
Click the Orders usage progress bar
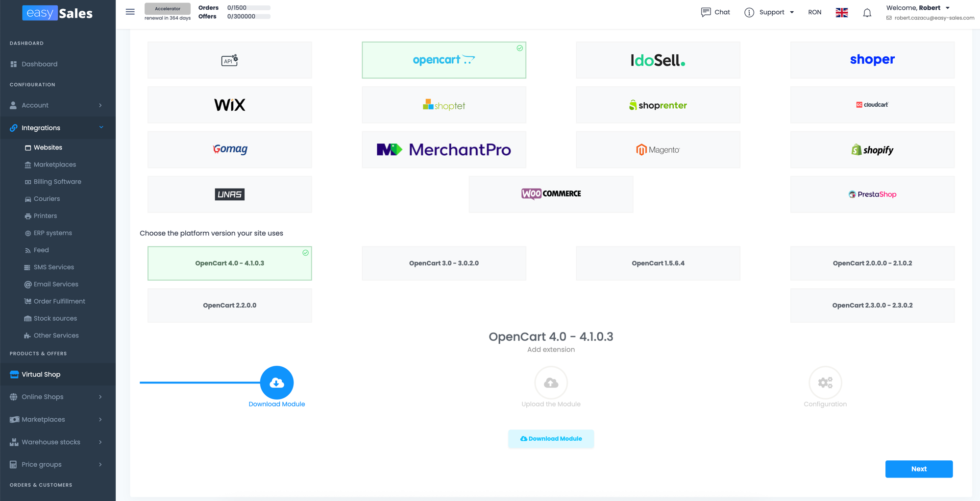point(248,8)
